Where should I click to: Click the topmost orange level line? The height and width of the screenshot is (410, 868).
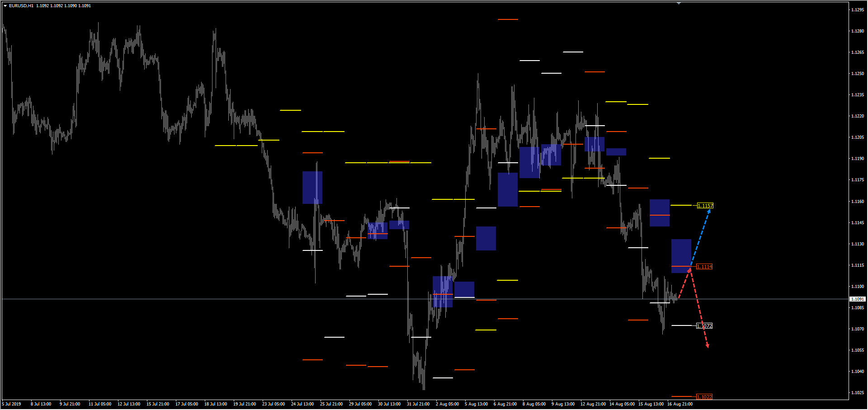[508, 19]
